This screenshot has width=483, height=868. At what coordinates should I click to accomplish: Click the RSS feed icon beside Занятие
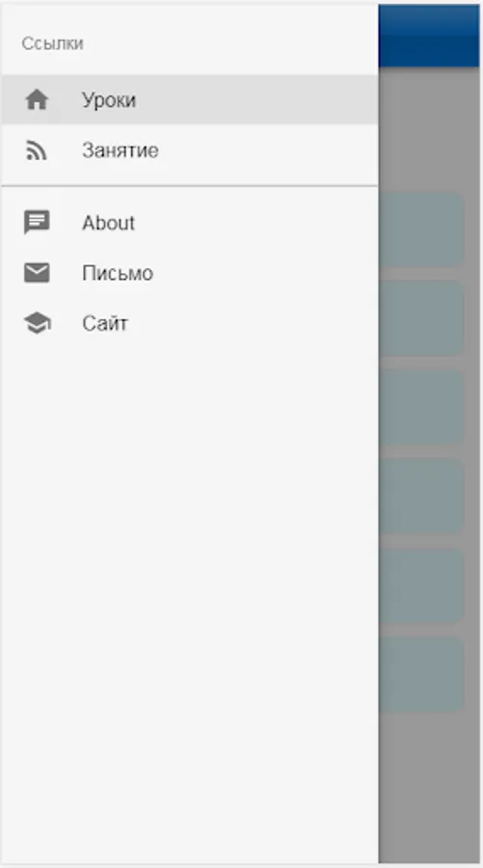(37, 150)
